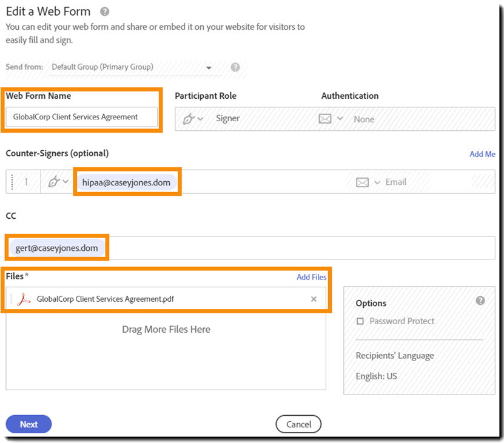This screenshot has height=443, width=504.
Task: Click the CC field containing gert@caseyjones.dom
Action: pos(56,247)
